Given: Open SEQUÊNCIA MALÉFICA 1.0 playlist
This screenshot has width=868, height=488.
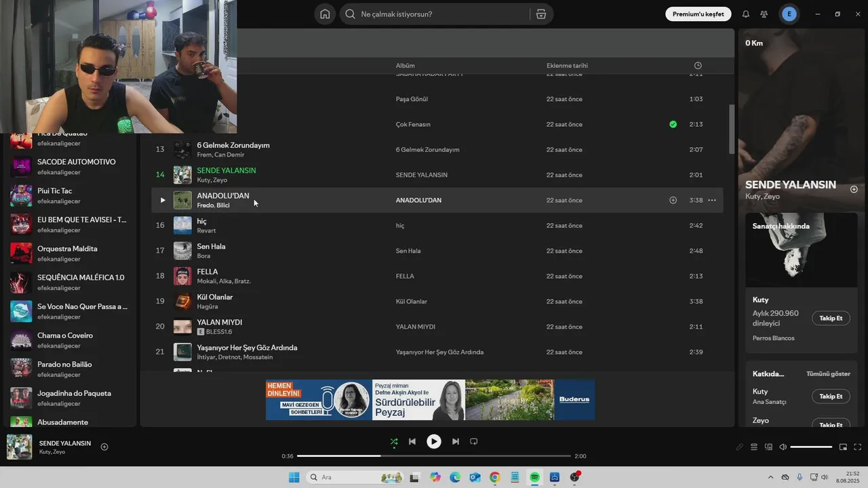Looking at the screenshot, I should (71, 283).
